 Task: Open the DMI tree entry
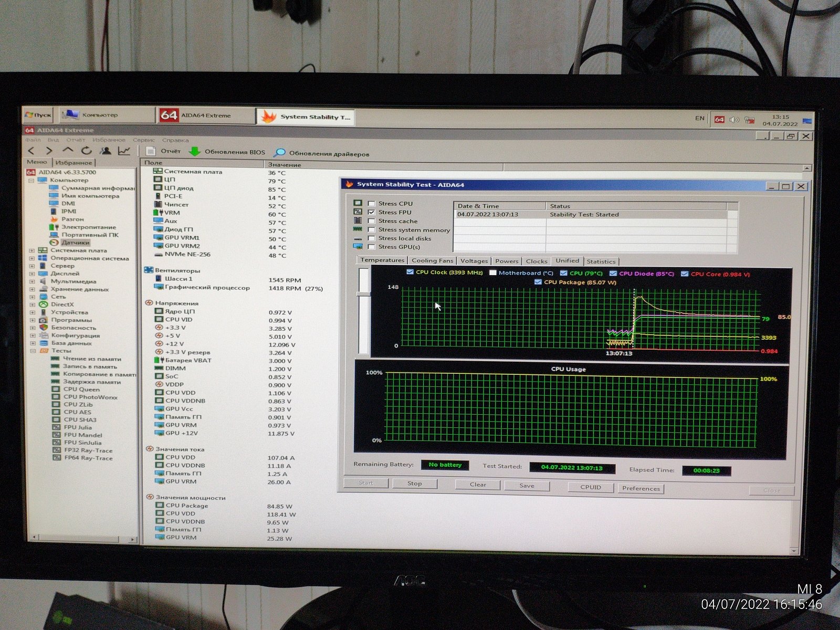click(62, 204)
